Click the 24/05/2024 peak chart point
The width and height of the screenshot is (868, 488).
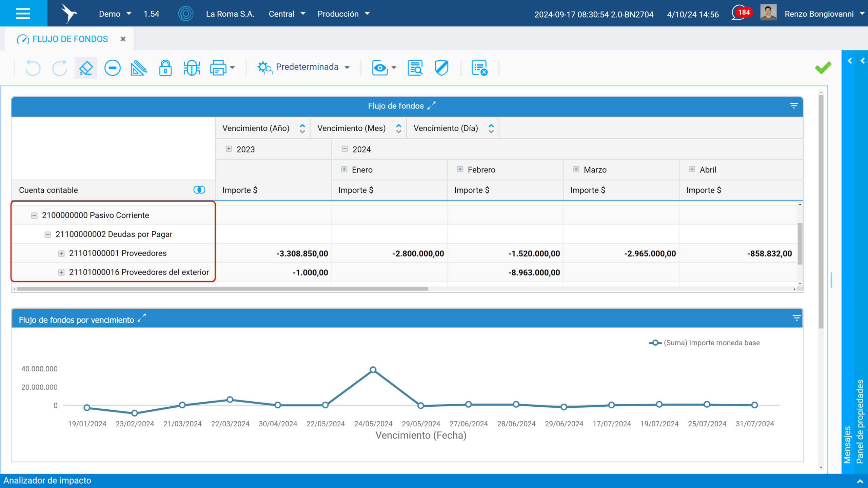point(373,369)
